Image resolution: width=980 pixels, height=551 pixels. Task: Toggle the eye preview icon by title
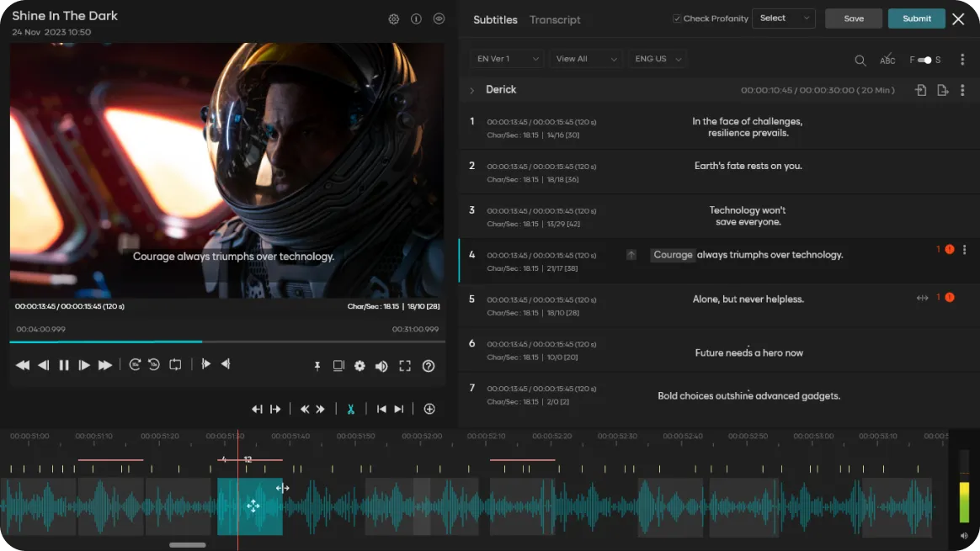[x=439, y=19]
